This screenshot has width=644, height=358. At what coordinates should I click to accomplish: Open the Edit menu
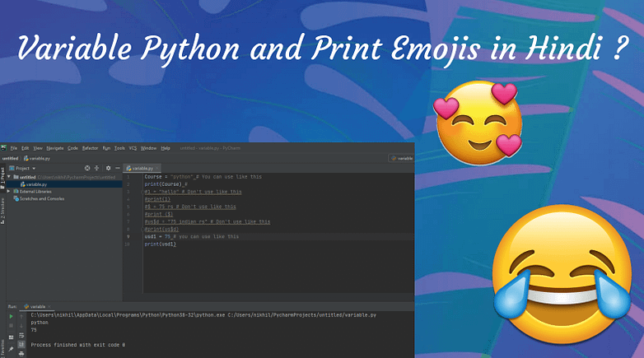tap(25, 148)
